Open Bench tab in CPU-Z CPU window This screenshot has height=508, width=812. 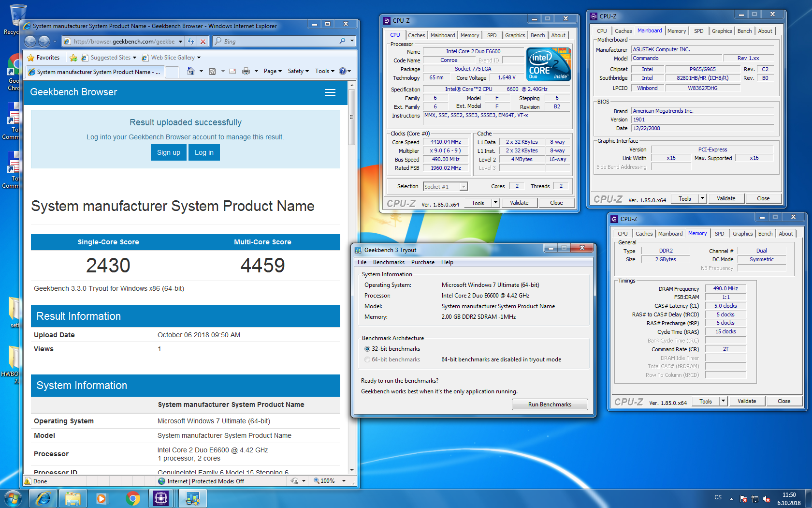(x=537, y=35)
